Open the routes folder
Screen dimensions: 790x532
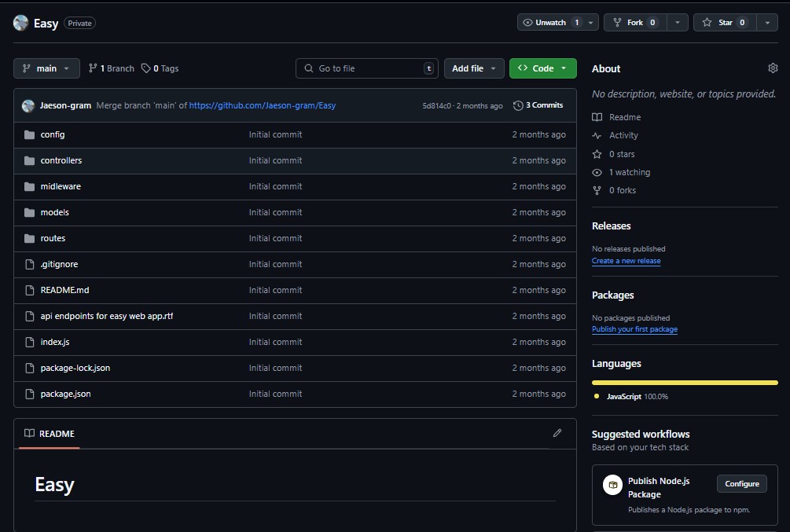(x=53, y=238)
